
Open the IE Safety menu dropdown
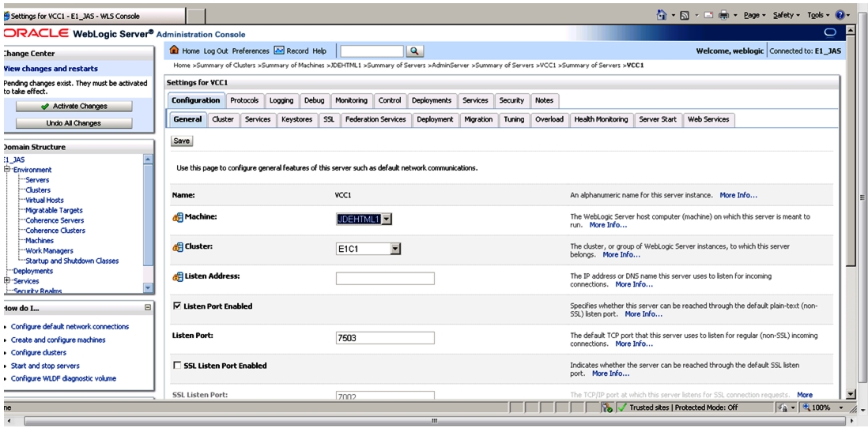786,16
